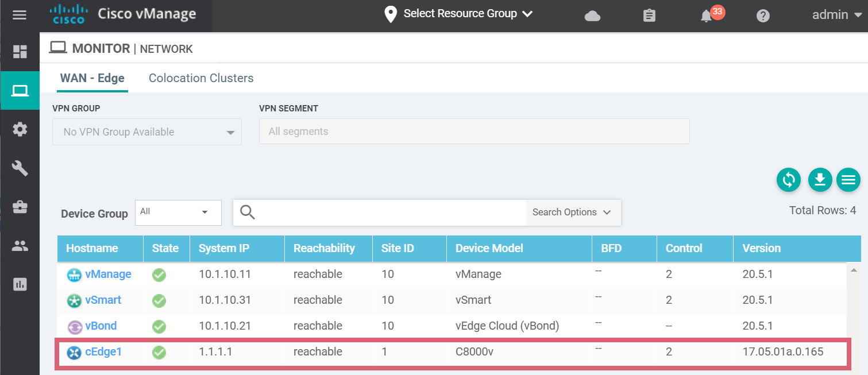Open the Dashboard sidebar icon
This screenshot has width=868, height=375.
[20, 52]
